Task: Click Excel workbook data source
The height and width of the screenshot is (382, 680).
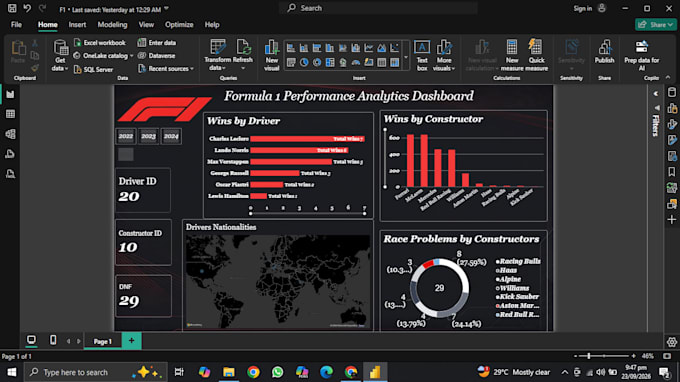Action: pyautogui.click(x=100, y=42)
